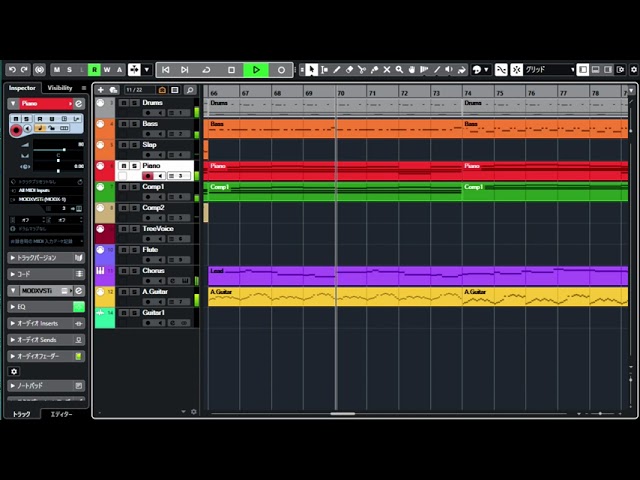Select the purple Lead MIDI part
The image size is (640, 480).
(418, 276)
